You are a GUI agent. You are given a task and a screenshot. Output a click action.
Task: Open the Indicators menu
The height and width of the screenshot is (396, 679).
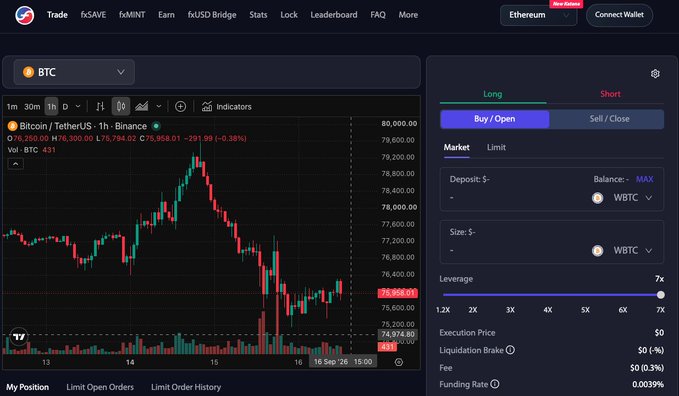[226, 107]
